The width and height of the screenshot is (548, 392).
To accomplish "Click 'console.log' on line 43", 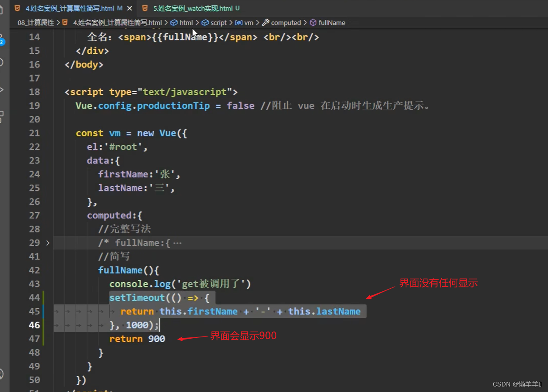I will [x=140, y=284].
